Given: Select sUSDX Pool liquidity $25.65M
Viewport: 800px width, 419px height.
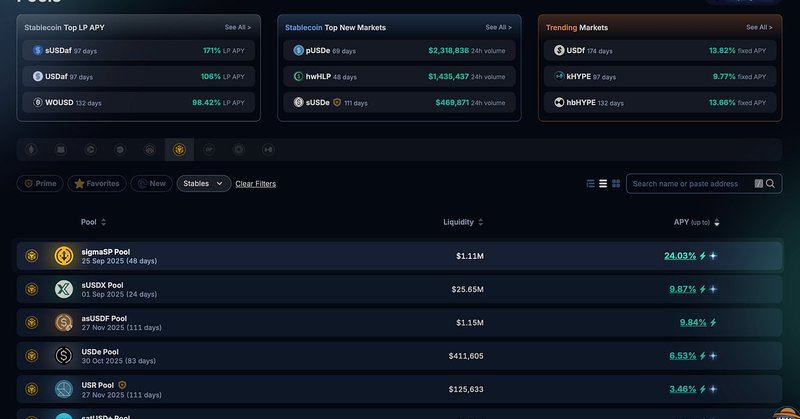Looking at the screenshot, I should pos(467,289).
